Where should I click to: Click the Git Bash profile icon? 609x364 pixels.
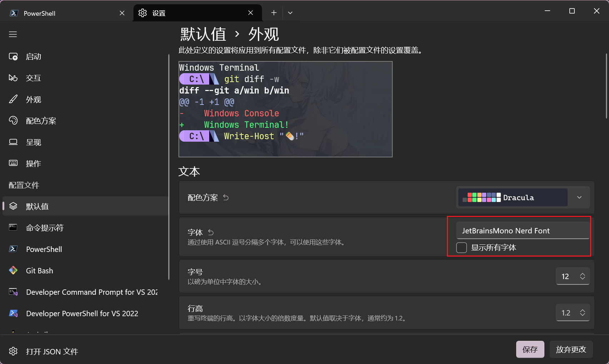[x=13, y=271]
